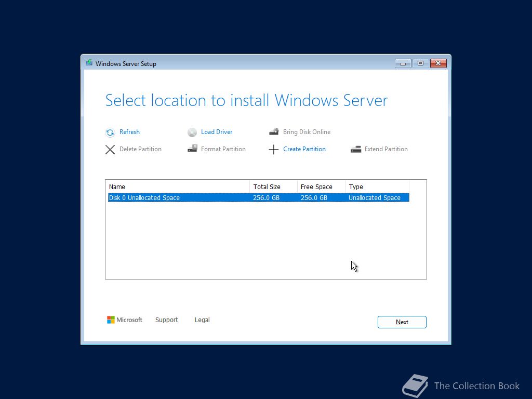Viewport: 532px width, 399px height.
Task: Click the Refresh link text
Action: pyautogui.click(x=129, y=132)
